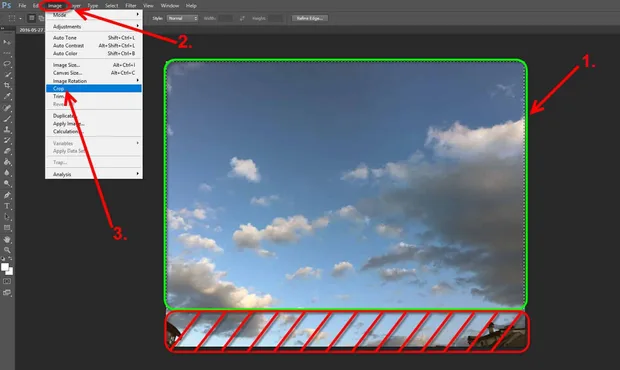Change screen mode icon in toolbox

pyautogui.click(x=7, y=293)
